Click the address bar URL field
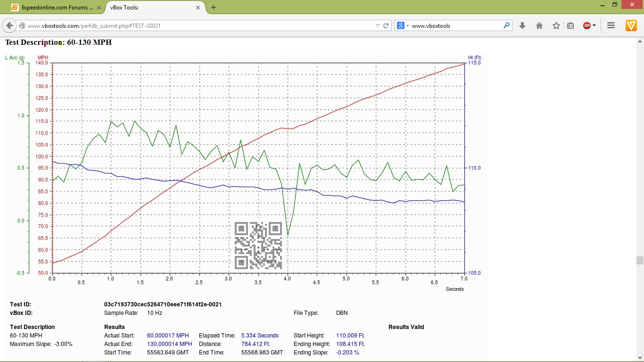Screen dimensions: 644x362 tap(198, 25)
